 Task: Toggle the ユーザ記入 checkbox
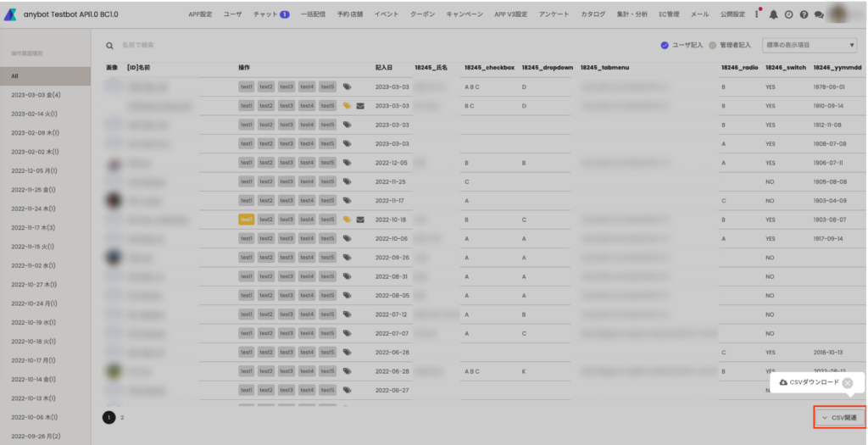[665, 45]
